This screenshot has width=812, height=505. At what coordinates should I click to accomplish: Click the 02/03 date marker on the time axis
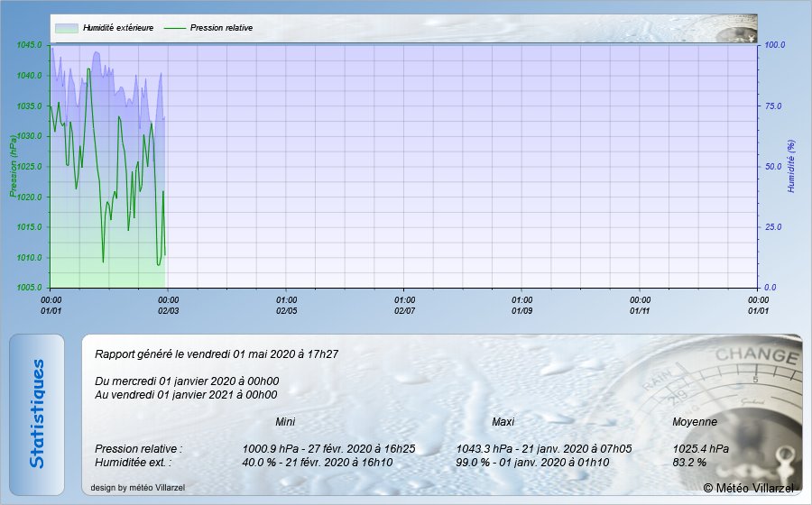169,310
